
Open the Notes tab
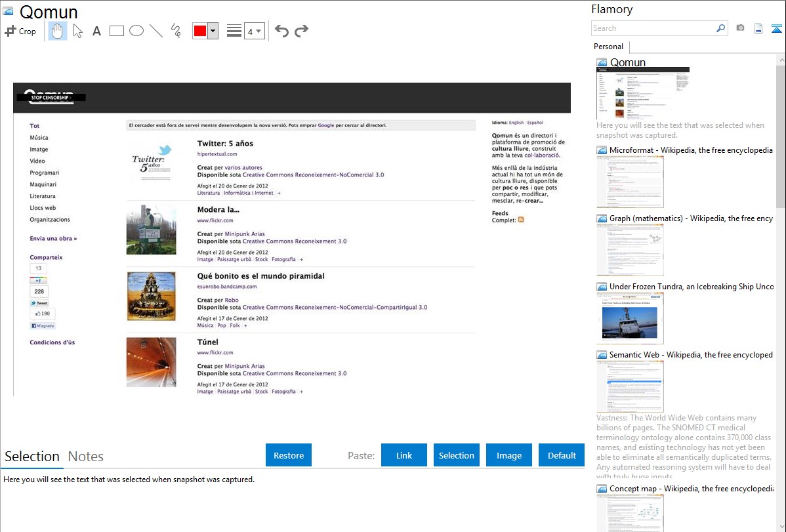tap(86, 457)
